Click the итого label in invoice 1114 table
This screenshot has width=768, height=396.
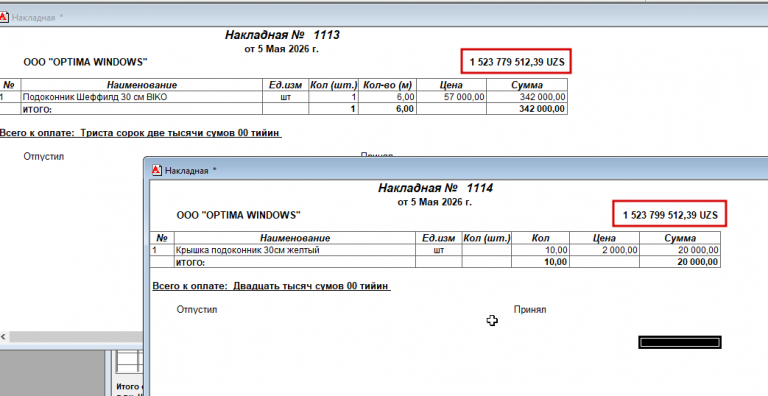point(190,262)
